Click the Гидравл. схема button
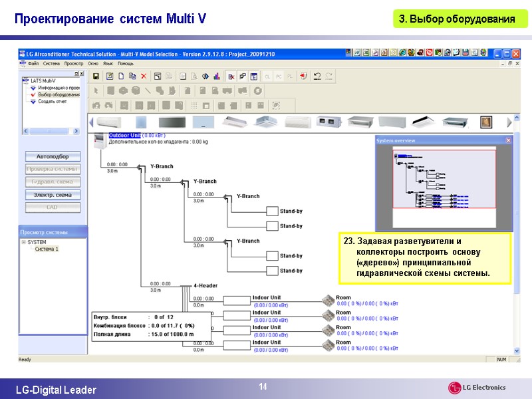The image size is (532, 399). tap(53, 182)
